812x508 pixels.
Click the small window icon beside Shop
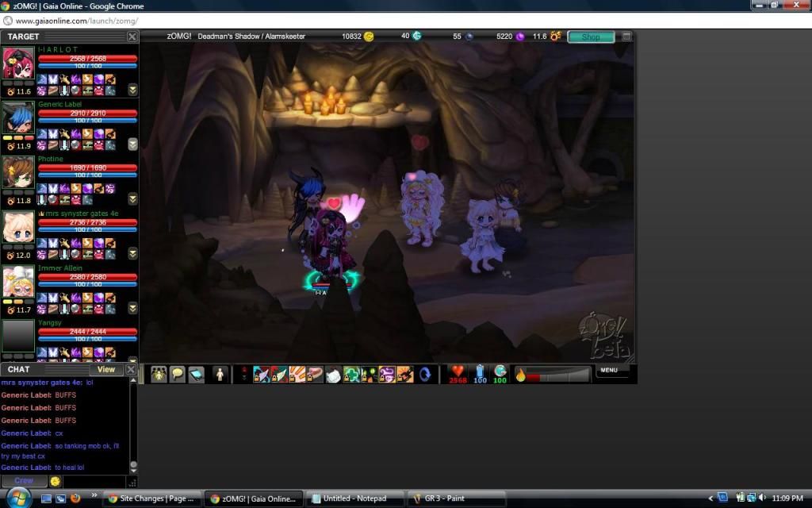click(626, 37)
